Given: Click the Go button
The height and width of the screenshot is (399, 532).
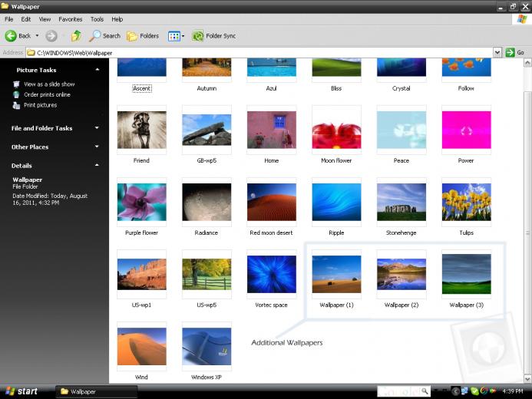Looking at the screenshot, I should [x=515, y=52].
